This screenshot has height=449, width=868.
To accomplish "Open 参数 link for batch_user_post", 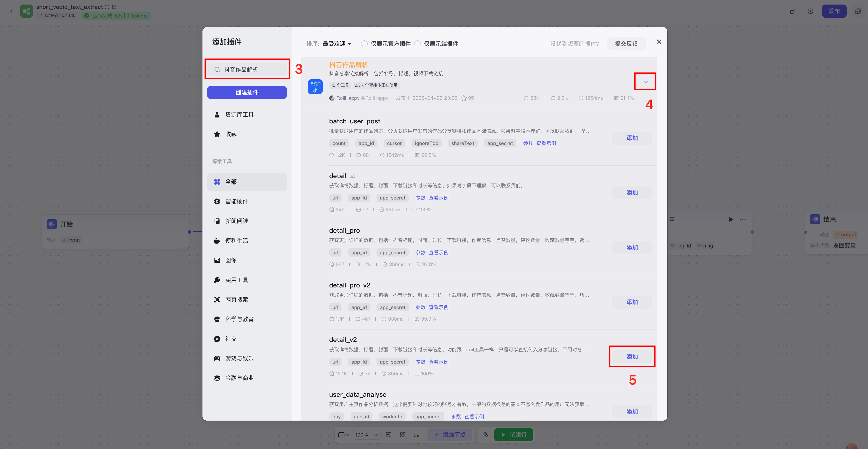I will 528,143.
